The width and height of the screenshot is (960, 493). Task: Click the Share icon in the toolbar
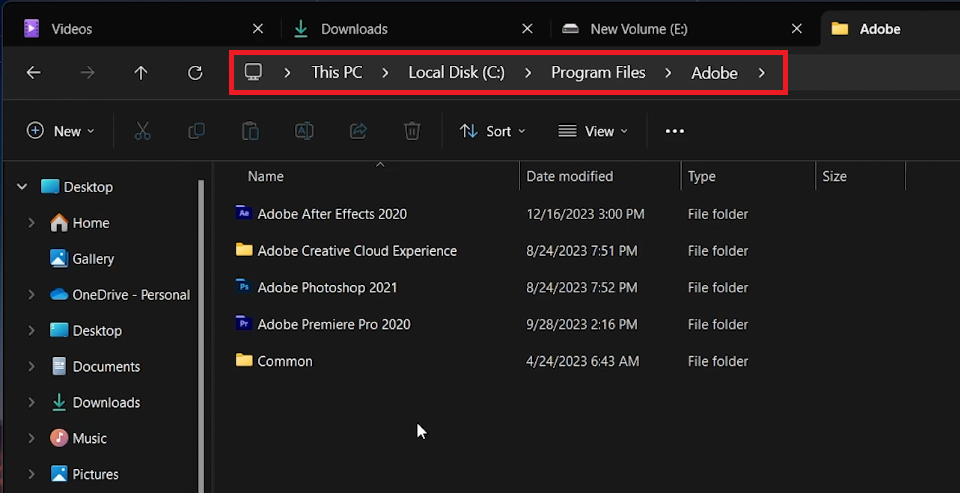(358, 131)
